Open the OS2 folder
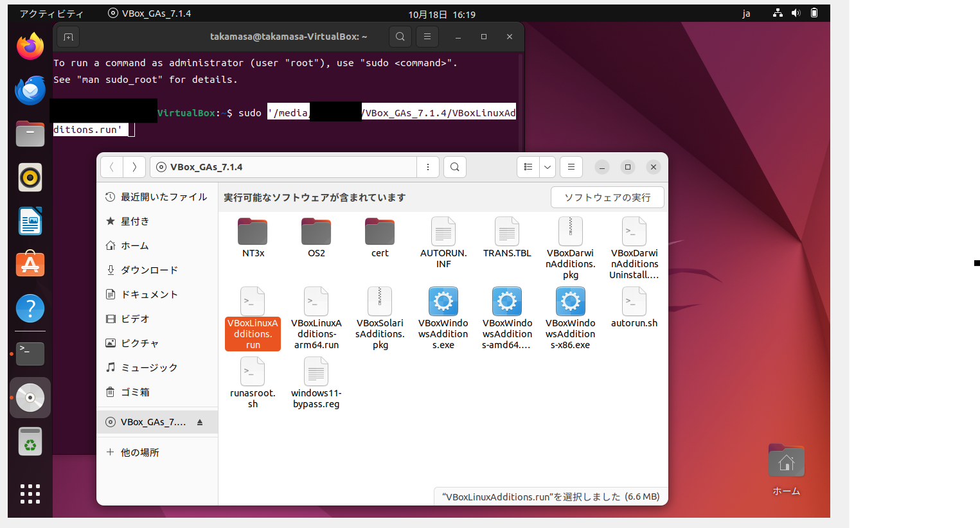Image resolution: width=980 pixels, height=528 pixels. (x=316, y=237)
